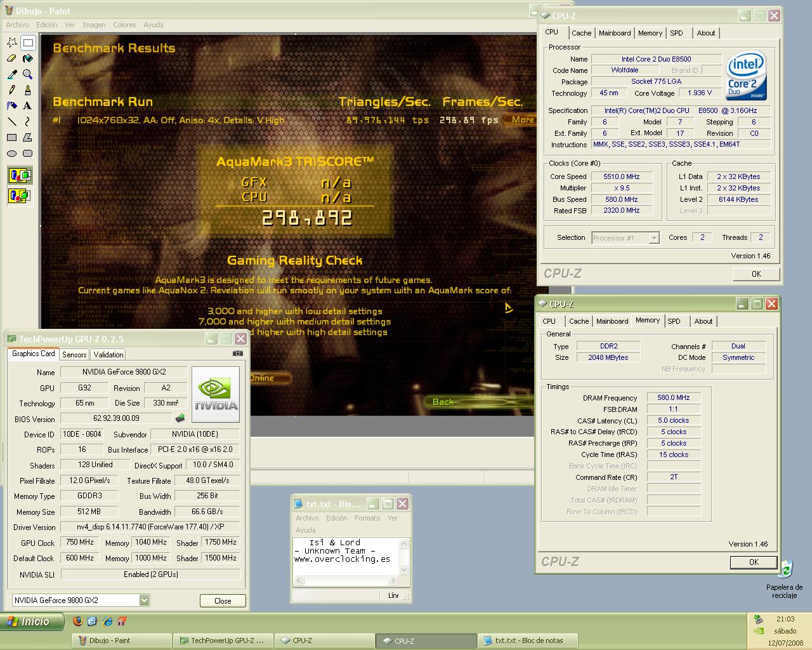Open the GPU selection dropdown in GPU-Z
The height and width of the screenshot is (650, 812).
click(144, 600)
